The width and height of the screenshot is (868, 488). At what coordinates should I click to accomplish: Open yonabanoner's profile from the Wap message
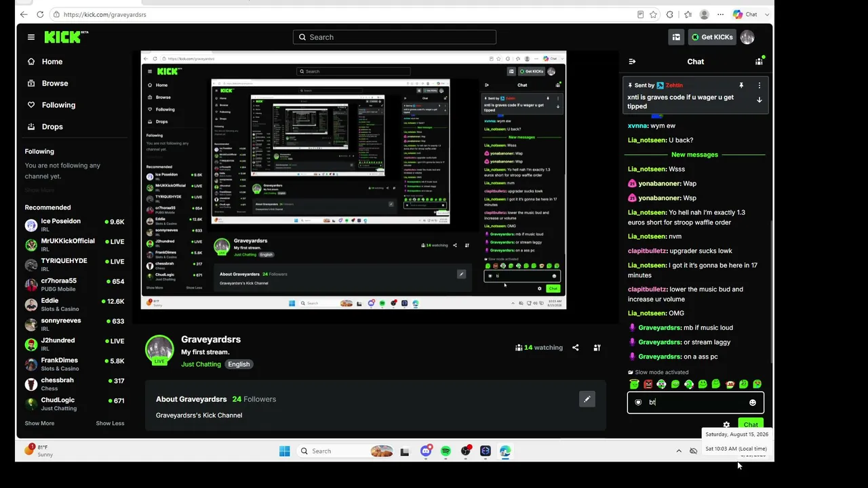667,184
